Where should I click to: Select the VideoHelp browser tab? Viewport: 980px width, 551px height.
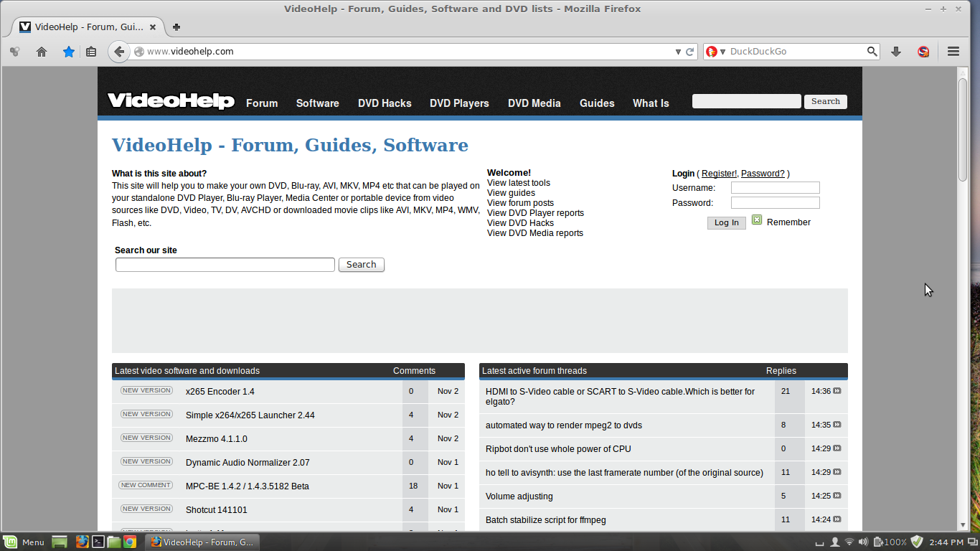tap(88, 27)
